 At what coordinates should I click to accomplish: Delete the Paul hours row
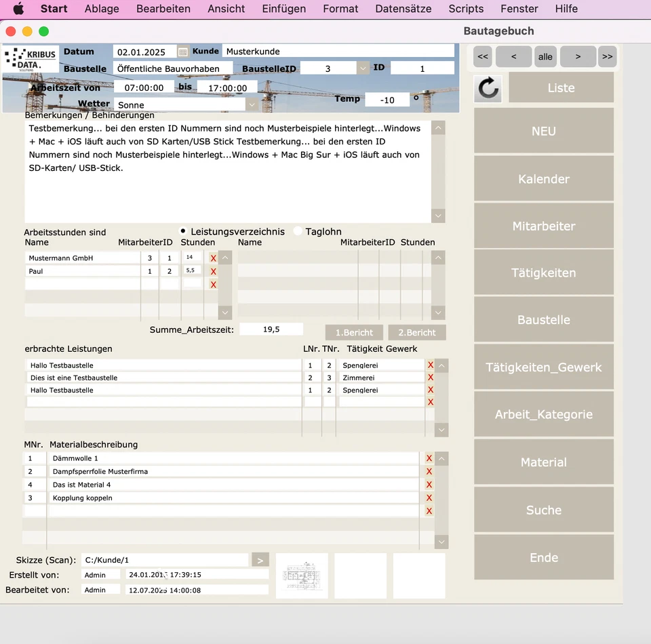214,271
